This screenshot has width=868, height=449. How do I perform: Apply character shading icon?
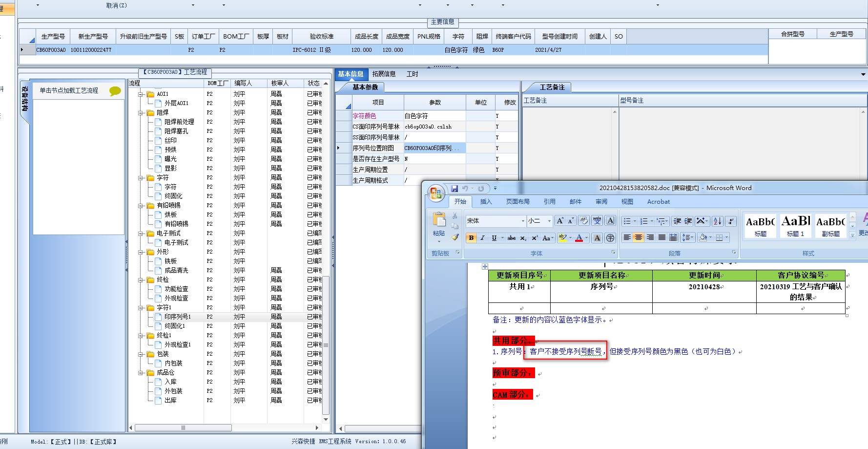click(x=597, y=238)
